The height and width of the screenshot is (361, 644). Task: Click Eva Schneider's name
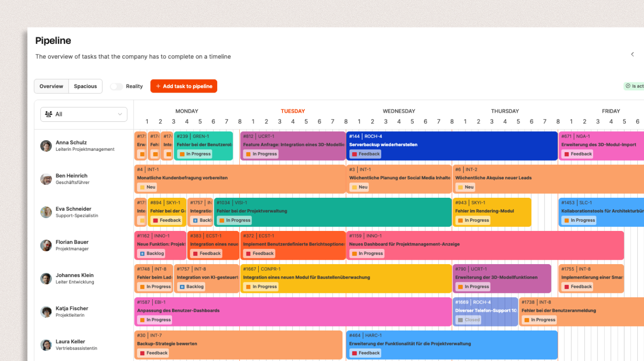[73, 209]
